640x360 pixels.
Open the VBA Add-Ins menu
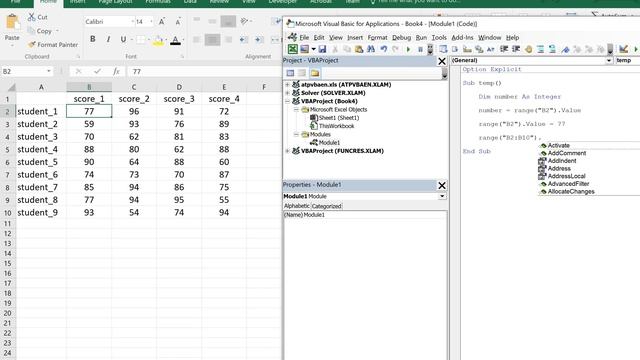462,38
